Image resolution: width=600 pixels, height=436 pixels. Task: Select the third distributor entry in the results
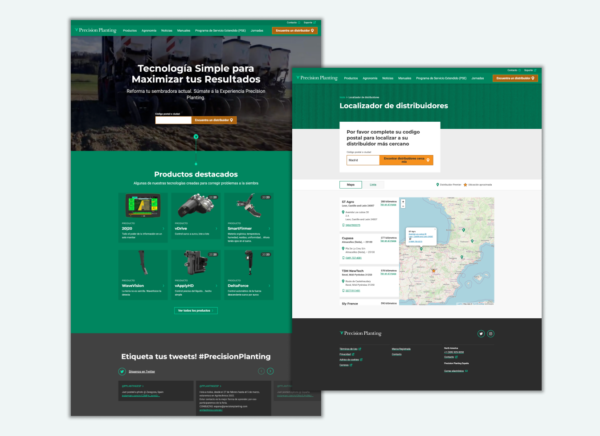(x=369, y=282)
